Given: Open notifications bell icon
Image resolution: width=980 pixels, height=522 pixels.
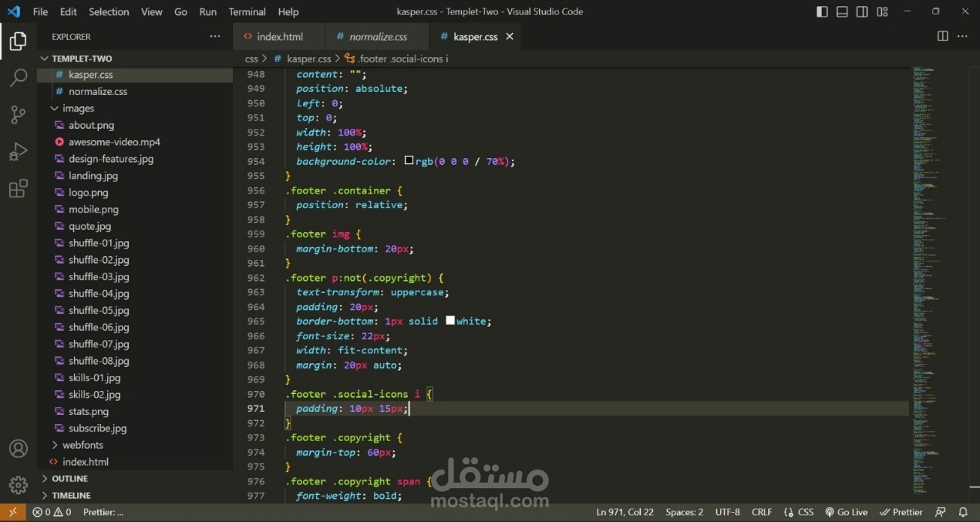Looking at the screenshot, I should 963,512.
